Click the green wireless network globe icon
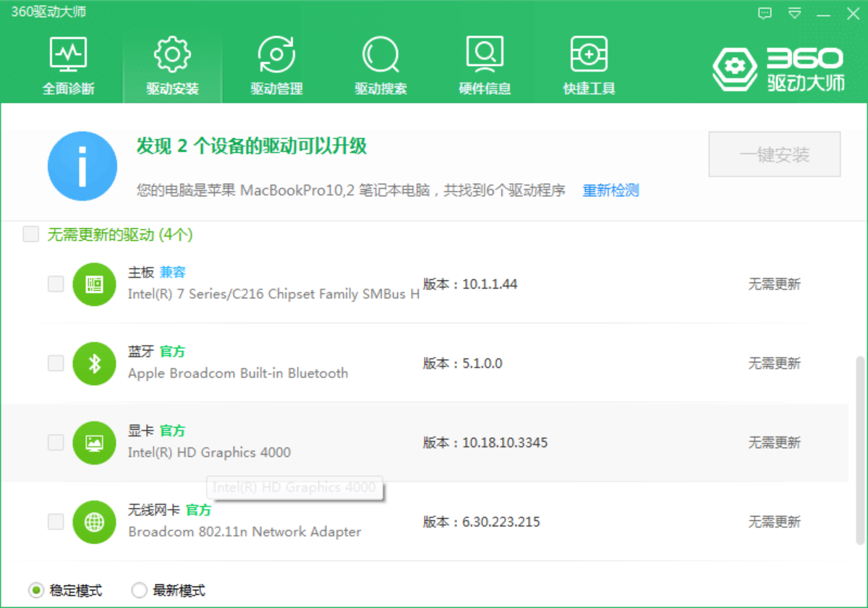 click(x=94, y=522)
